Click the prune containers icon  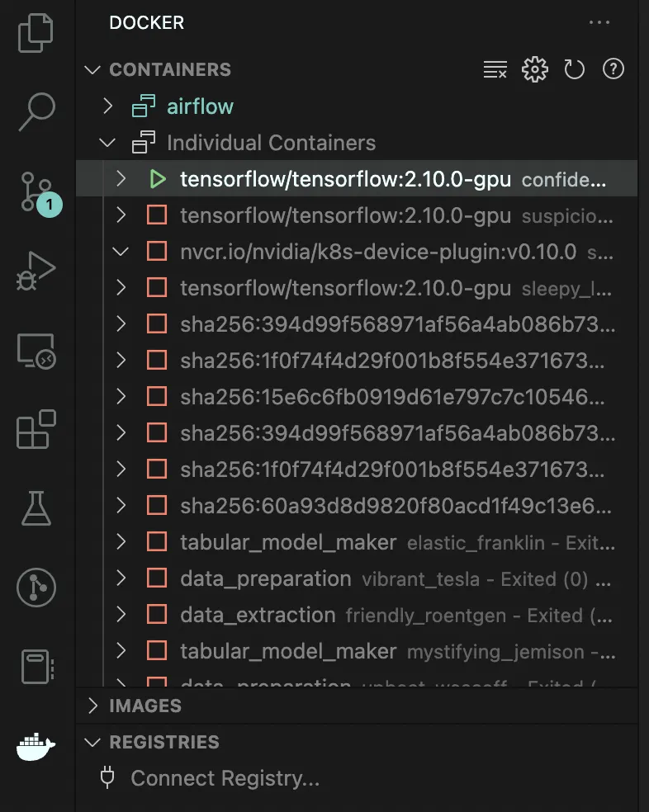(x=495, y=70)
